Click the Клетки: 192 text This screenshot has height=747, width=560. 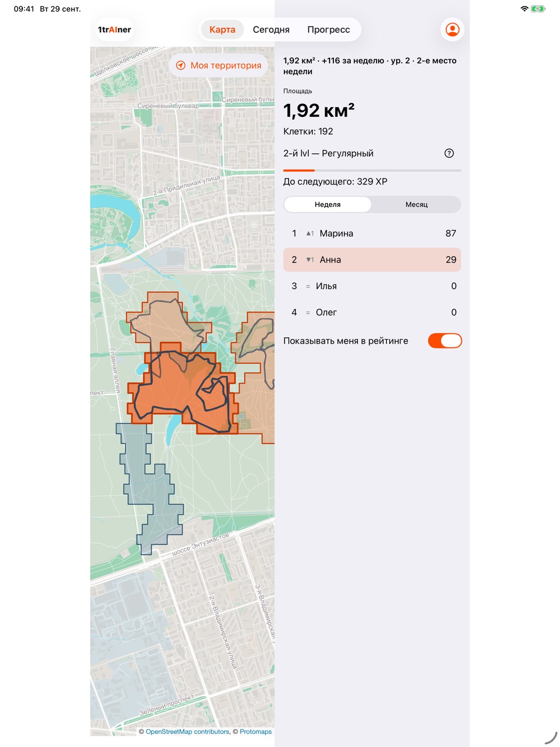point(308,131)
